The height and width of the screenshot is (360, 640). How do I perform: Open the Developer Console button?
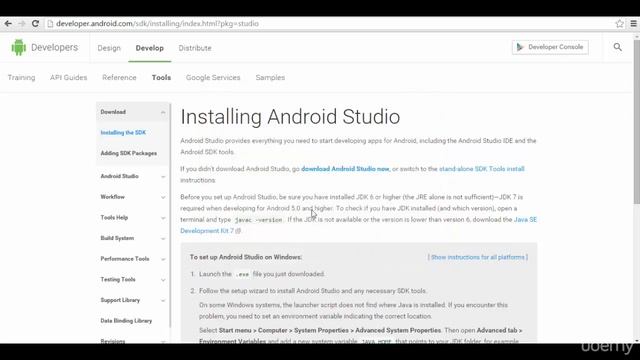click(550, 47)
